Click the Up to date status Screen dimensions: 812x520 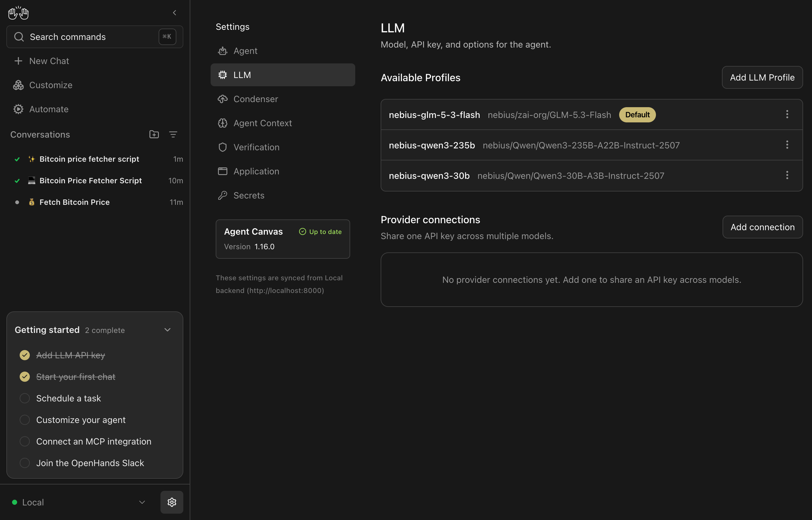click(320, 232)
